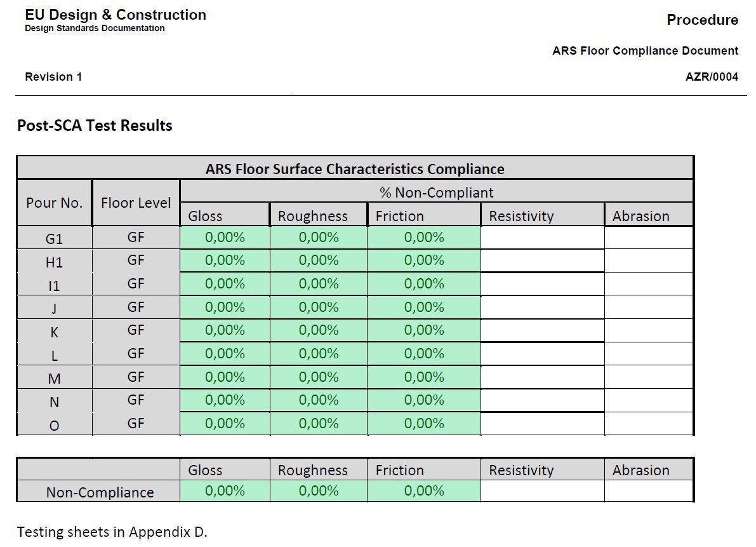The image size is (756, 547).
Task: Select the empty Abrasion cell for pour K
Action: tap(648, 330)
